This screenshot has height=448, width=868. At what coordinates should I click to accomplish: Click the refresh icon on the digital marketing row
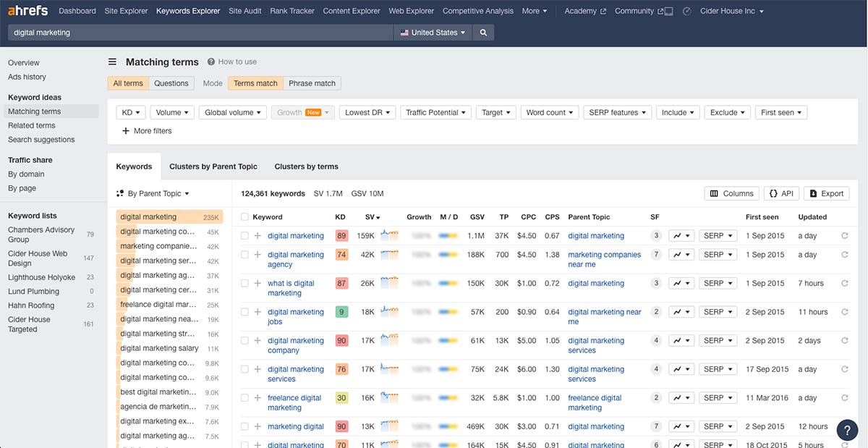click(845, 235)
